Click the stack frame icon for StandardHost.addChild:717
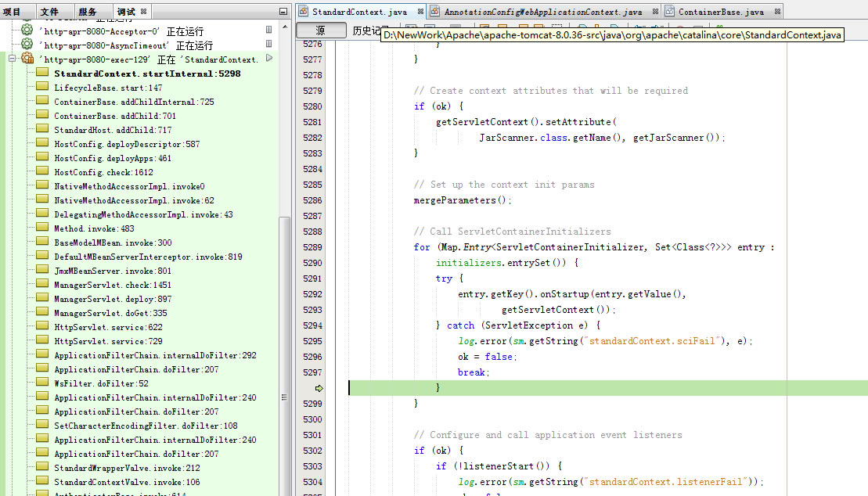The height and width of the screenshot is (496, 868). (42, 128)
